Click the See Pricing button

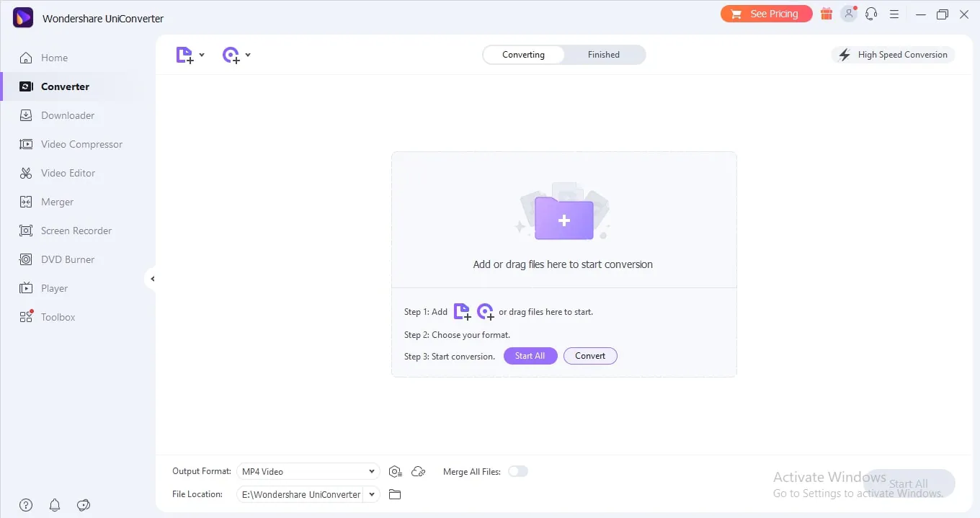click(x=767, y=14)
